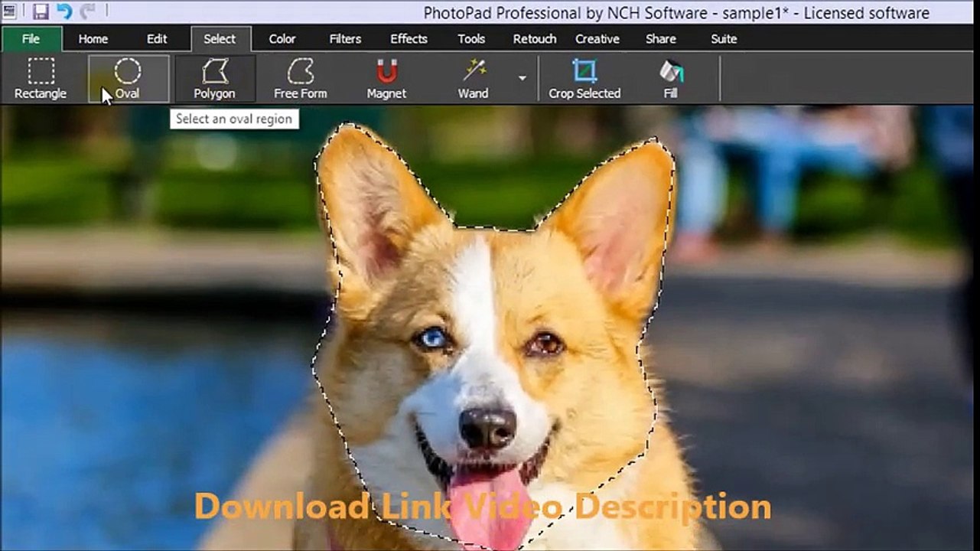The width and height of the screenshot is (980, 551).
Task: Activate the Polygon selection tool
Action: pos(214,79)
